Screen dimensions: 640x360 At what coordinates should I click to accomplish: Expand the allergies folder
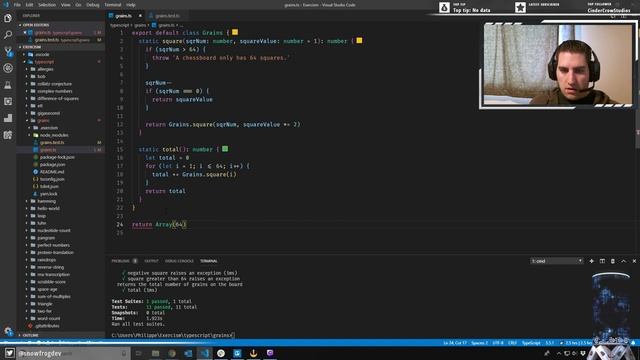(45, 69)
